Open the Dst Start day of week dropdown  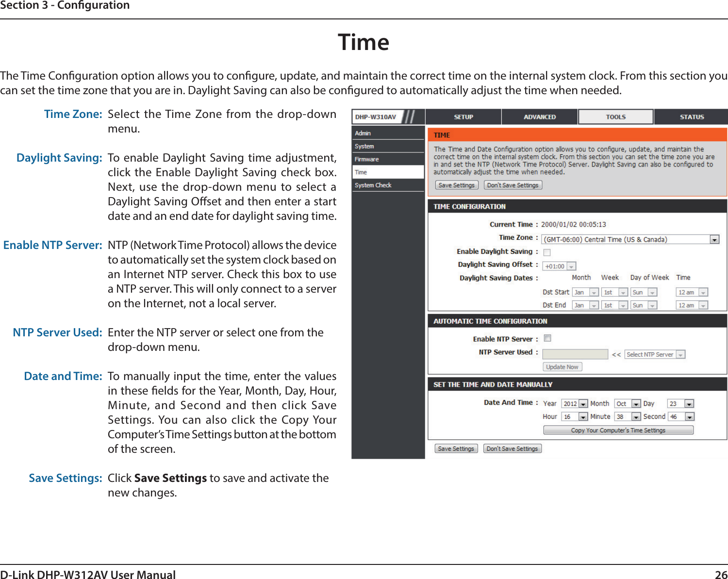click(x=644, y=292)
